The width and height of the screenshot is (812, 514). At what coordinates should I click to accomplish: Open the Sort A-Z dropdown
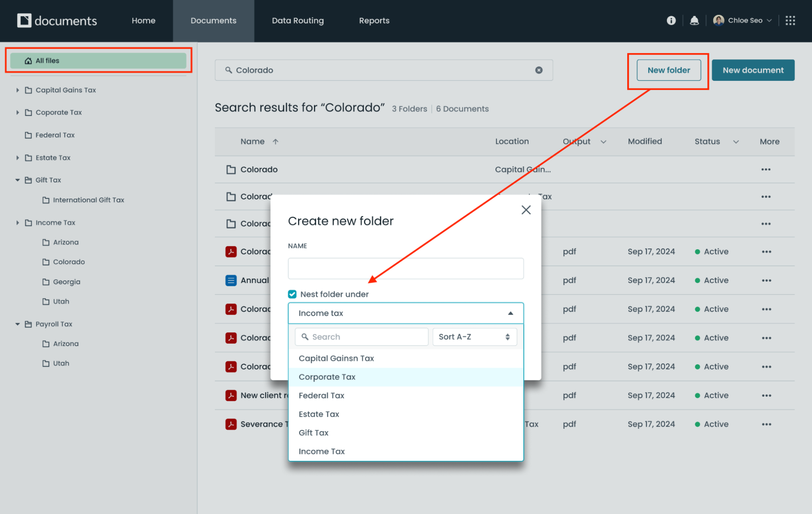[x=474, y=337]
